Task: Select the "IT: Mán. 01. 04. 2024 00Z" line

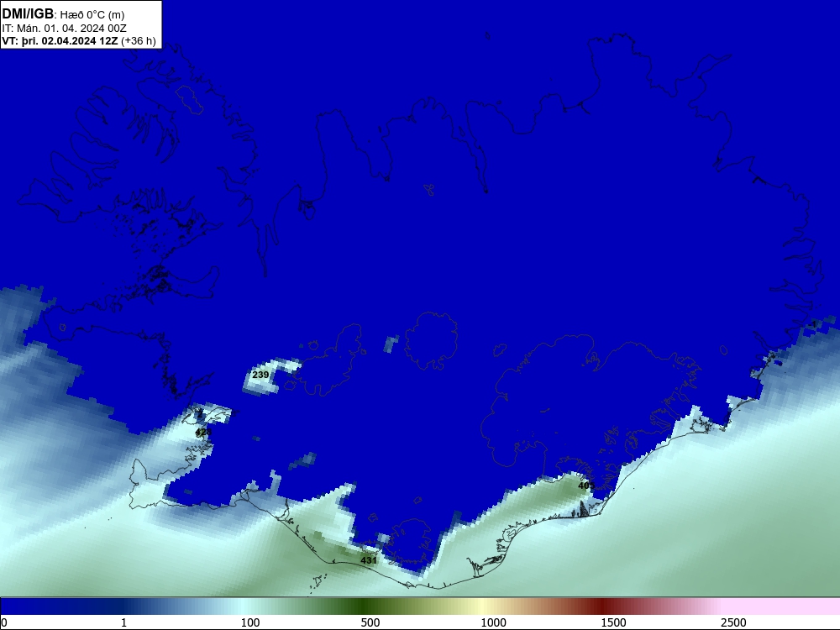Action: (65, 29)
